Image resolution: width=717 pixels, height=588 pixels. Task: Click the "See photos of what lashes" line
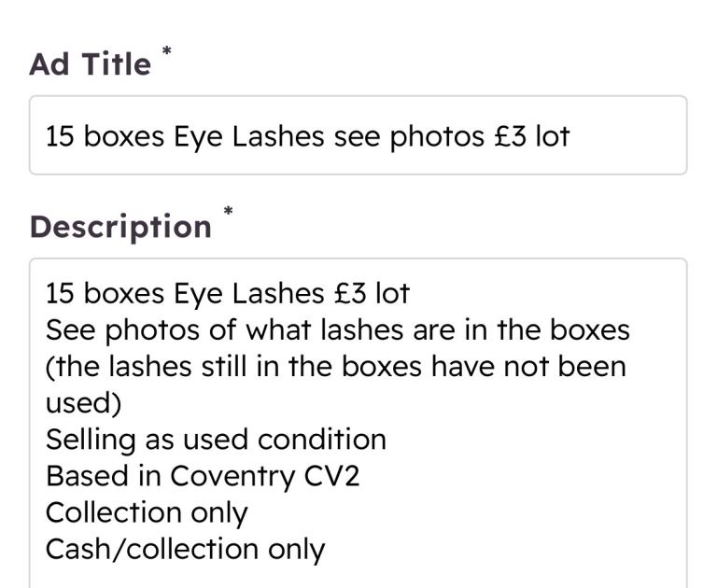click(x=337, y=330)
